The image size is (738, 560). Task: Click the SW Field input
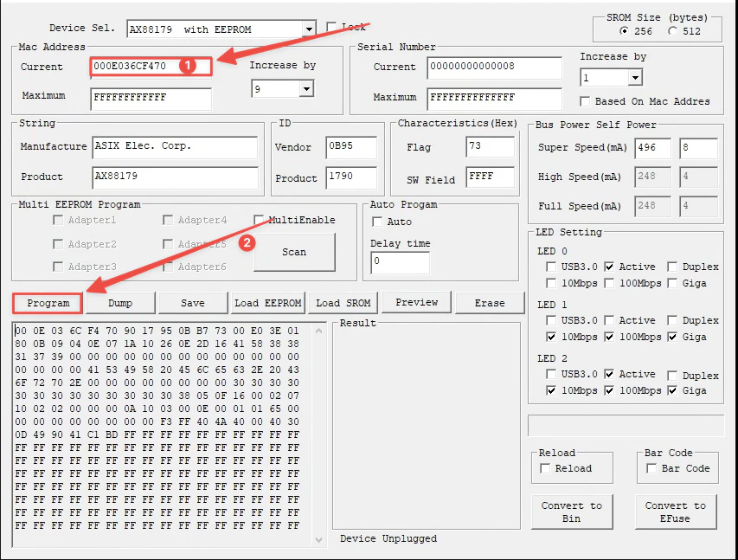(x=490, y=177)
